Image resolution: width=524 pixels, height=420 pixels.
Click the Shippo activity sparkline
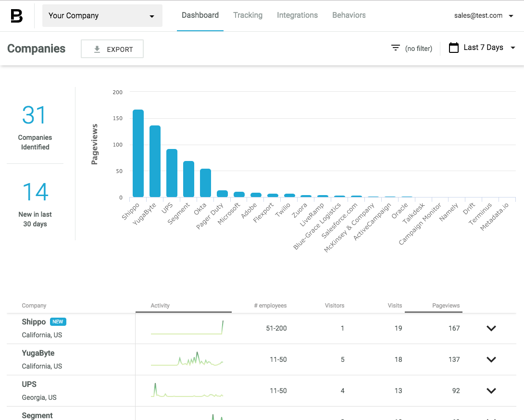pos(187,327)
